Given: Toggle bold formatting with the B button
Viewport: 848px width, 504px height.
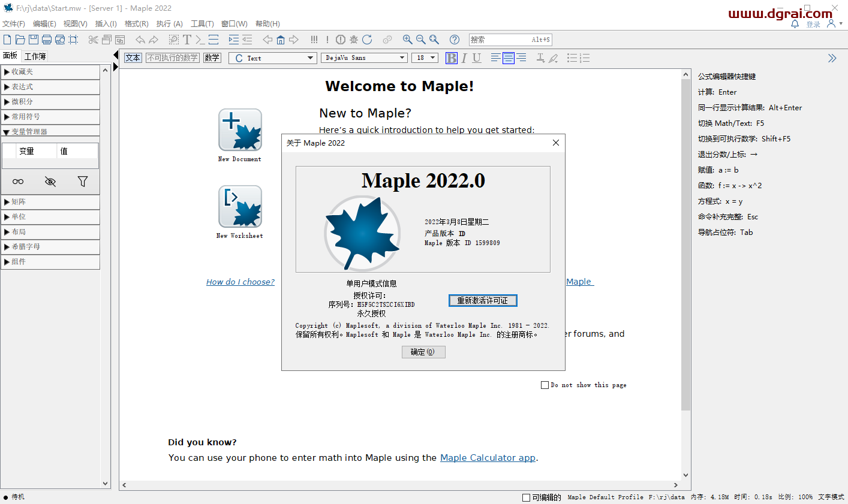Looking at the screenshot, I should [451, 58].
